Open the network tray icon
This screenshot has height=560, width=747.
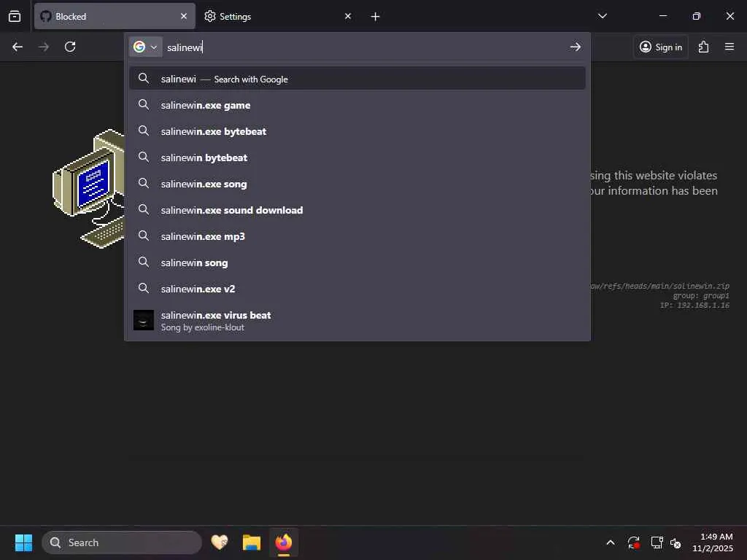pyautogui.click(x=657, y=542)
